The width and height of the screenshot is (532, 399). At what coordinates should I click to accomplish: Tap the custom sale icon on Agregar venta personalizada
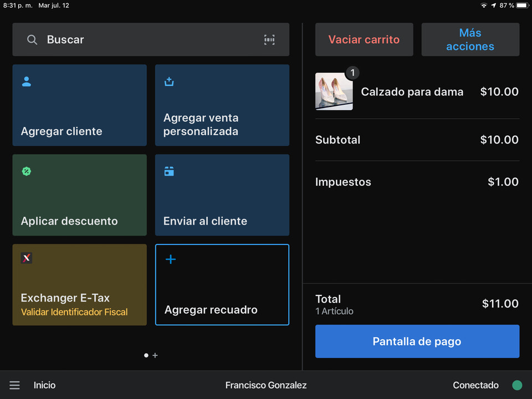[168, 81]
